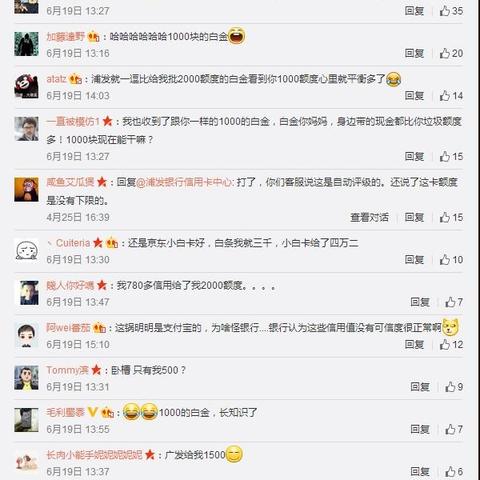Click the cartoon face avatar beside Cuiteria
The image size is (480, 480).
click(26, 250)
